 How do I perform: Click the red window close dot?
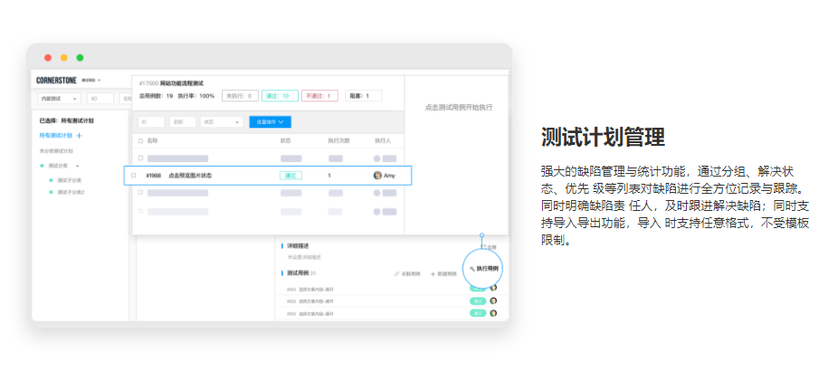click(48, 58)
